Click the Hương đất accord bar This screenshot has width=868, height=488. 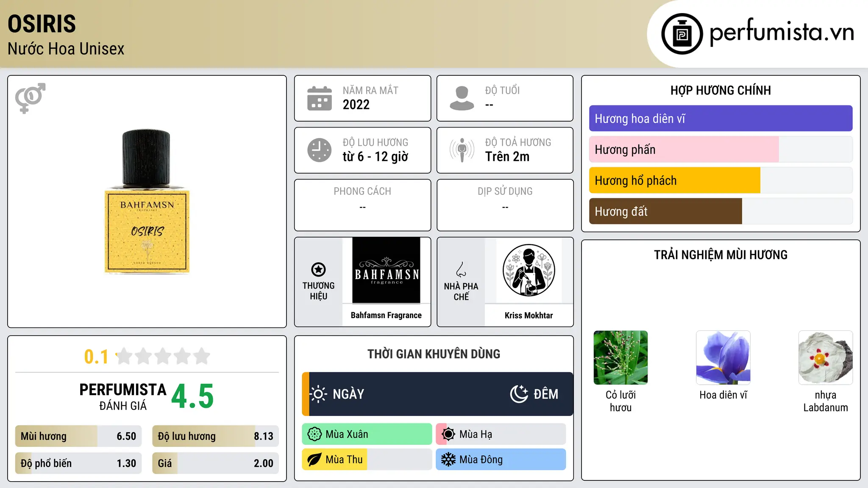[x=721, y=211]
